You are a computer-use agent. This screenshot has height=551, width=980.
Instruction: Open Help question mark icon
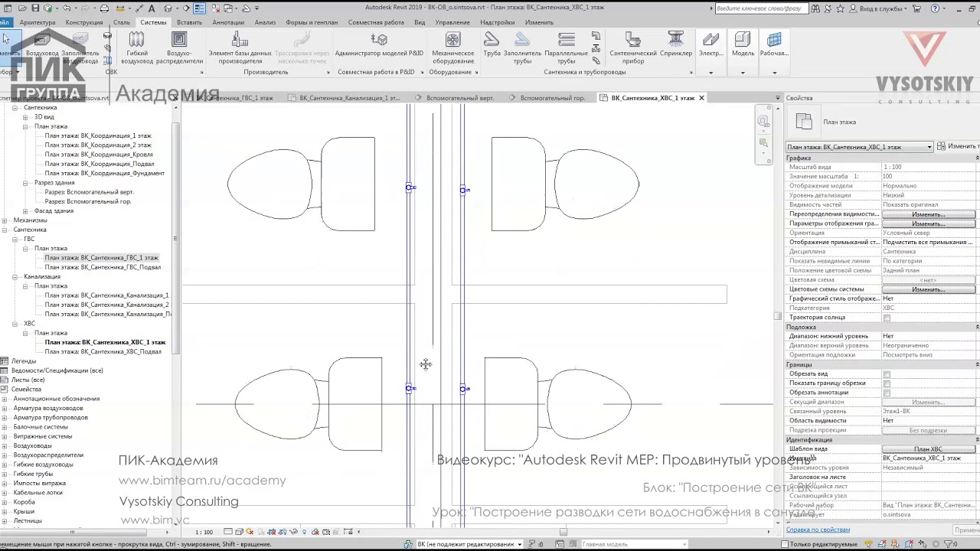934,8
